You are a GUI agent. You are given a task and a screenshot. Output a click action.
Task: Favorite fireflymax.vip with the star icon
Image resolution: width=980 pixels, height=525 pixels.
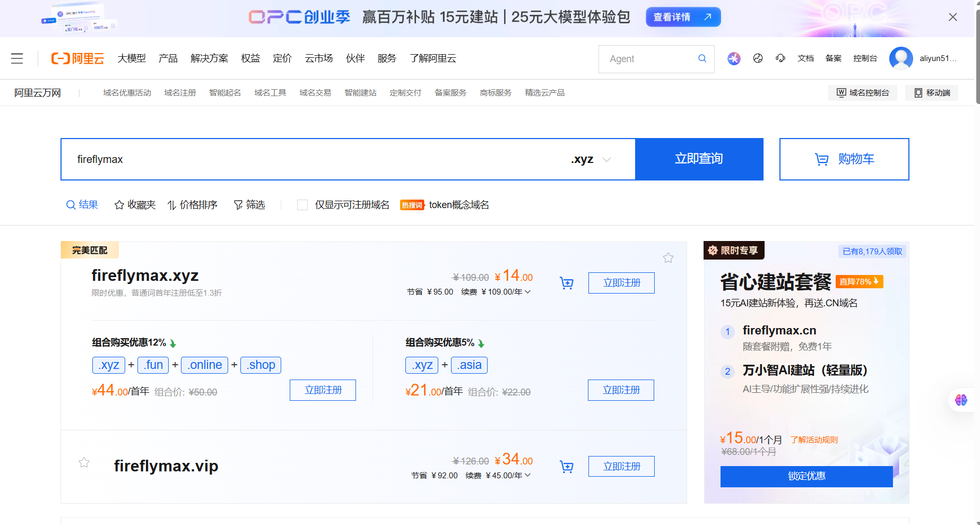click(84, 462)
